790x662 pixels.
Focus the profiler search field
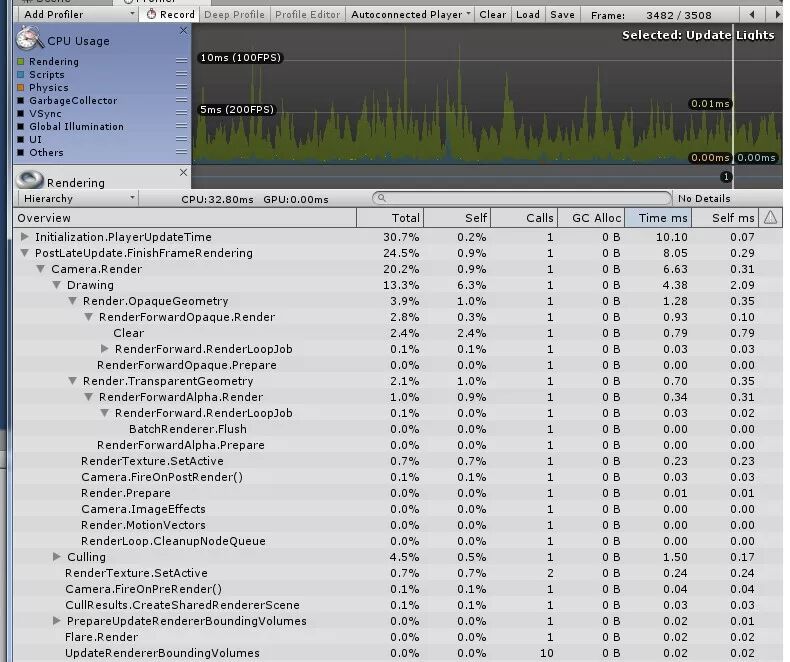522,198
